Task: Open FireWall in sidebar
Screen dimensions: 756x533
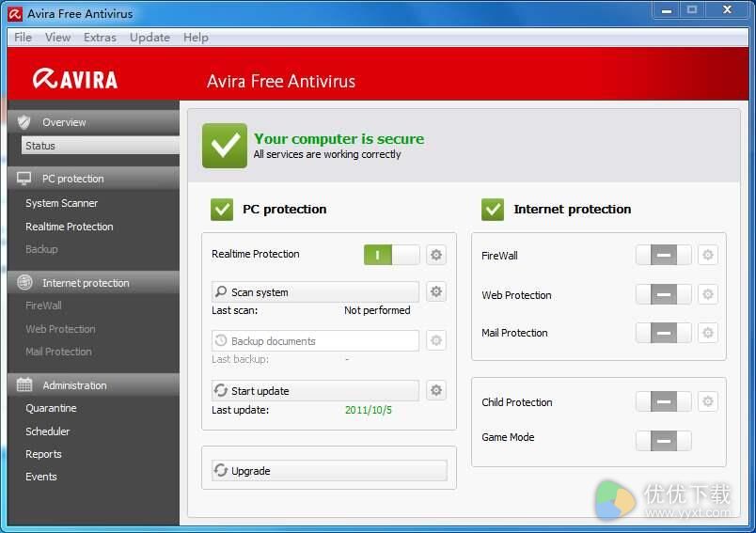Action: (43, 306)
